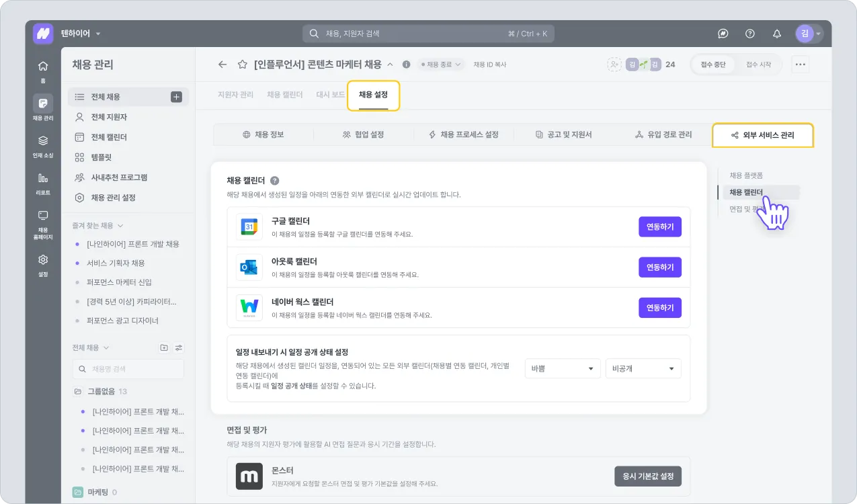This screenshot has width=857, height=504.
Task: Open the 채용 정보 settings tab
Action: [263, 134]
